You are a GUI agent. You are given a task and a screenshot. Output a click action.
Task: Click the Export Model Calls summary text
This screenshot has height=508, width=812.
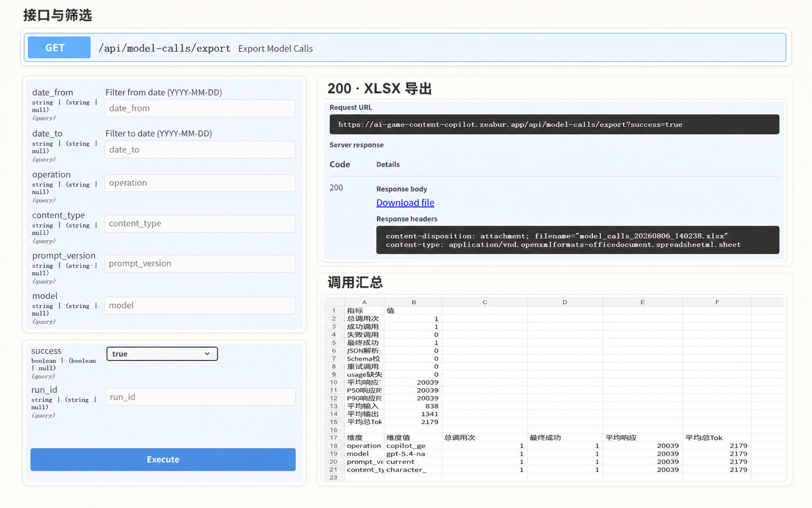click(x=275, y=49)
